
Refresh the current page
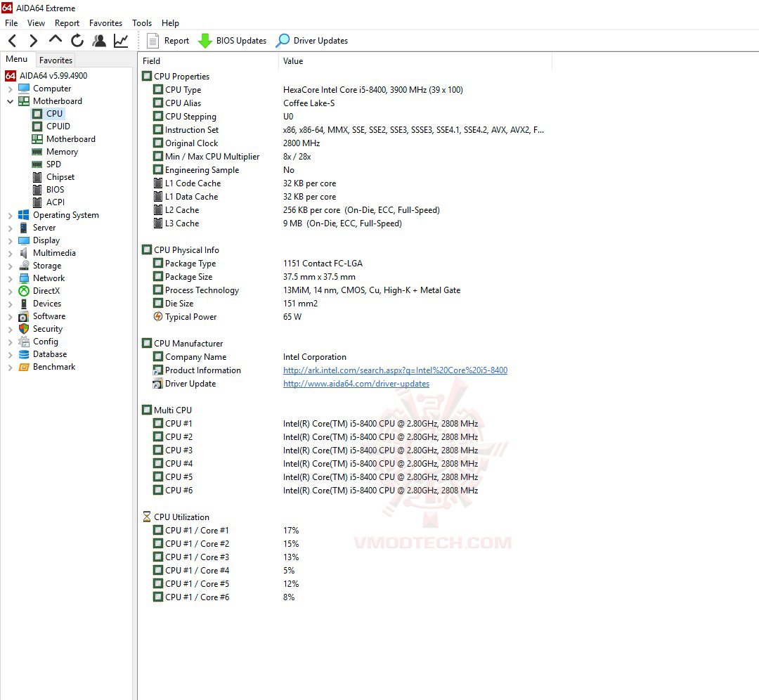coord(77,41)
